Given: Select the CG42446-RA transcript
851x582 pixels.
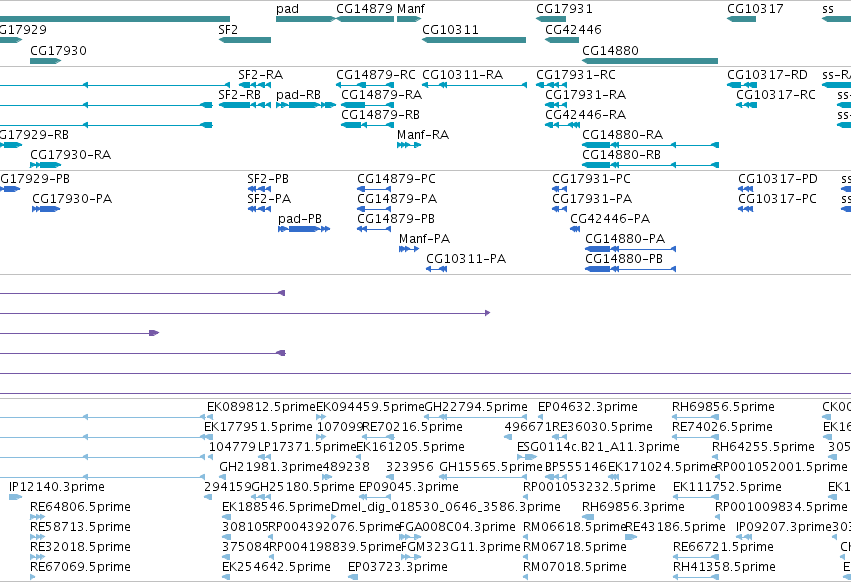Looking at the screenshot, I should pos(562,125).
